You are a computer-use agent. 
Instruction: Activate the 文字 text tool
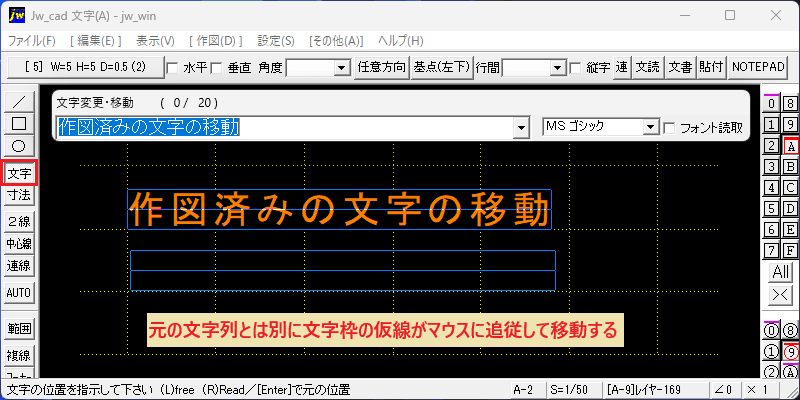(x=19, y=173)
